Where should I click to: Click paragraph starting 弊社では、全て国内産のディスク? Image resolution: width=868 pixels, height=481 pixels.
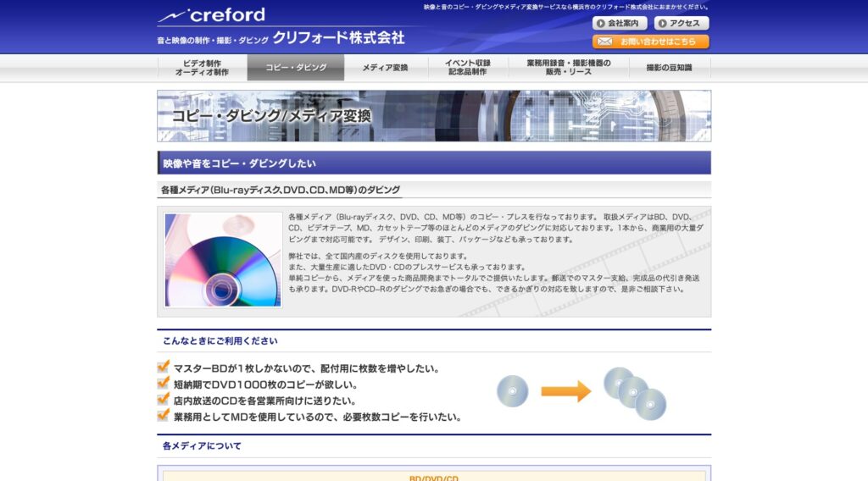click(x=494, y=273)
